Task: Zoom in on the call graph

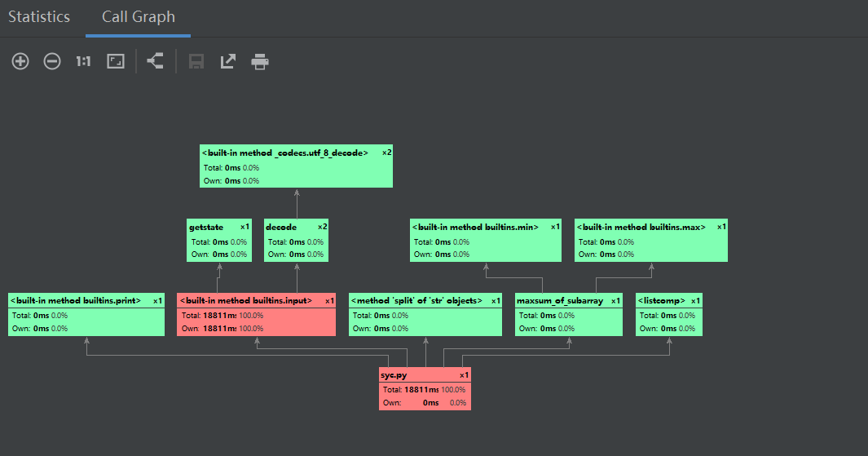Action: tap(20, 61)
